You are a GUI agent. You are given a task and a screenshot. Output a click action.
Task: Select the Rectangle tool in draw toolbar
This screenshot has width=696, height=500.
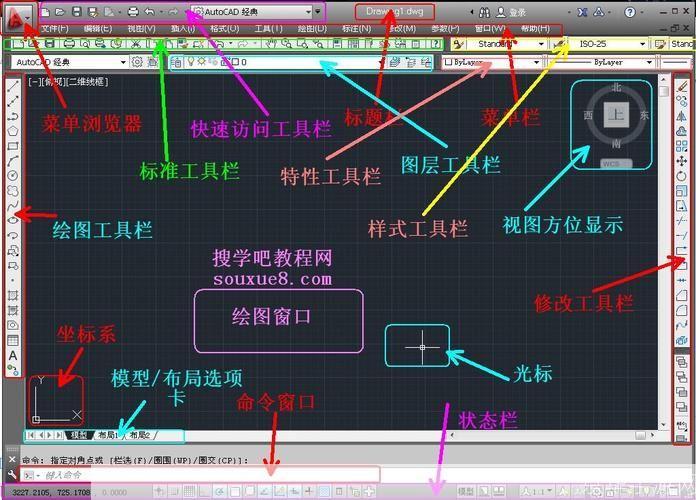point(13,146)
